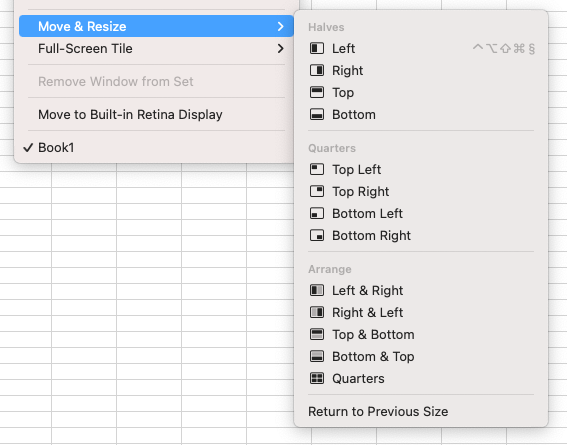
Task: Select the Top Right quarter icon
Action: click(317, 191)
